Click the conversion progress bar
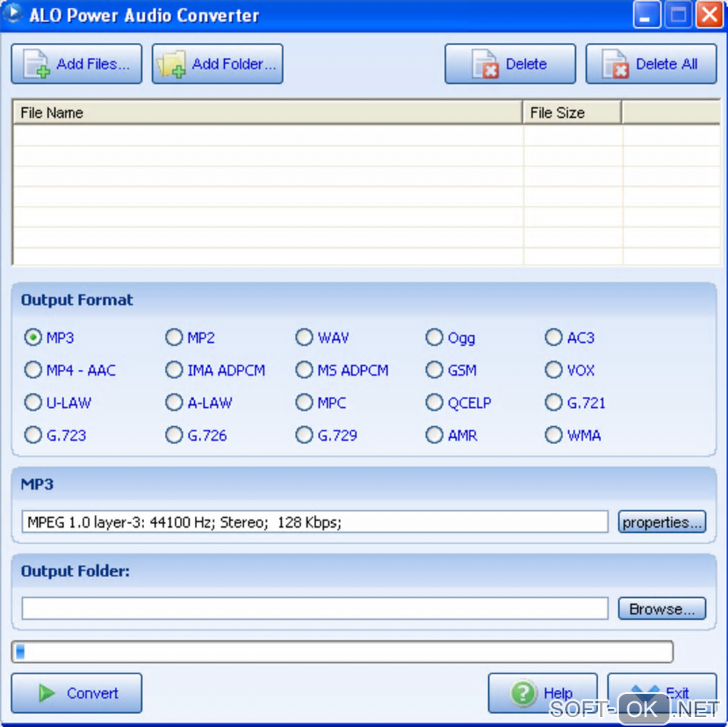The image size is (728, 727). (342, 651)
